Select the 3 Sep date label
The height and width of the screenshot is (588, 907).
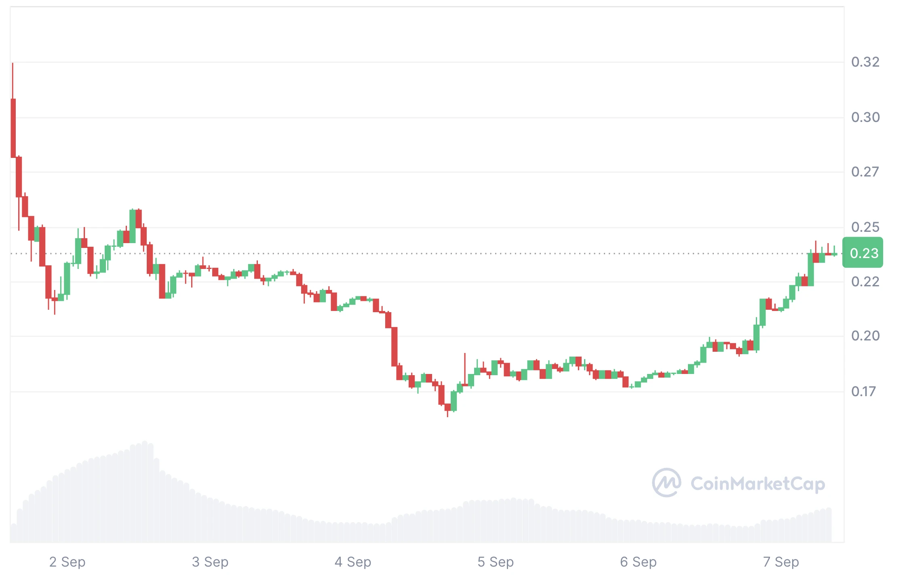(210, 562)
